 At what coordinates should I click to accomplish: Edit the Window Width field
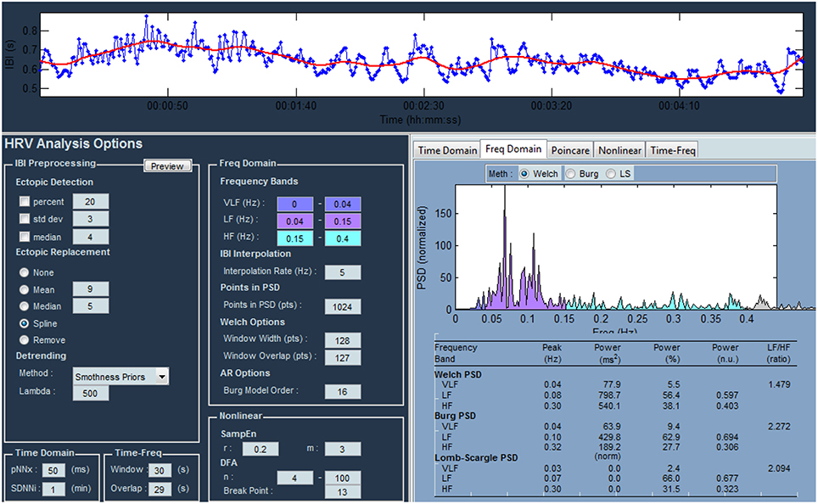click(342, 341)
